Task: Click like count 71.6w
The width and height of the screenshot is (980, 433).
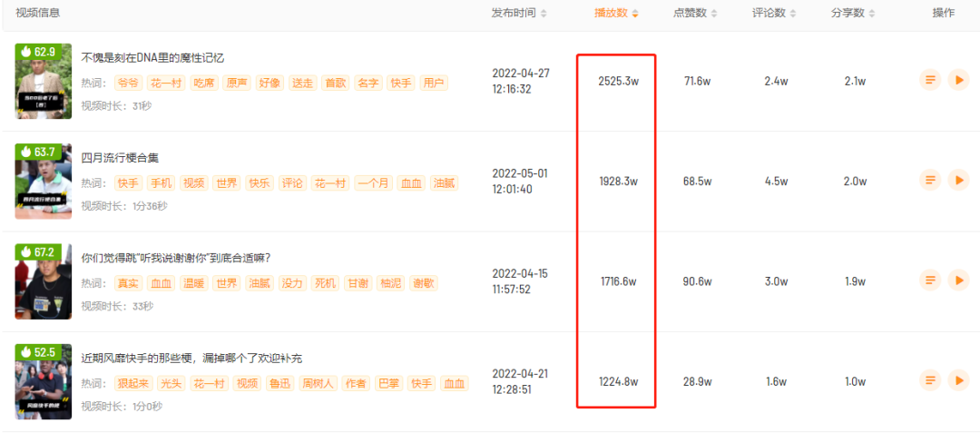Action: (697, 81)
